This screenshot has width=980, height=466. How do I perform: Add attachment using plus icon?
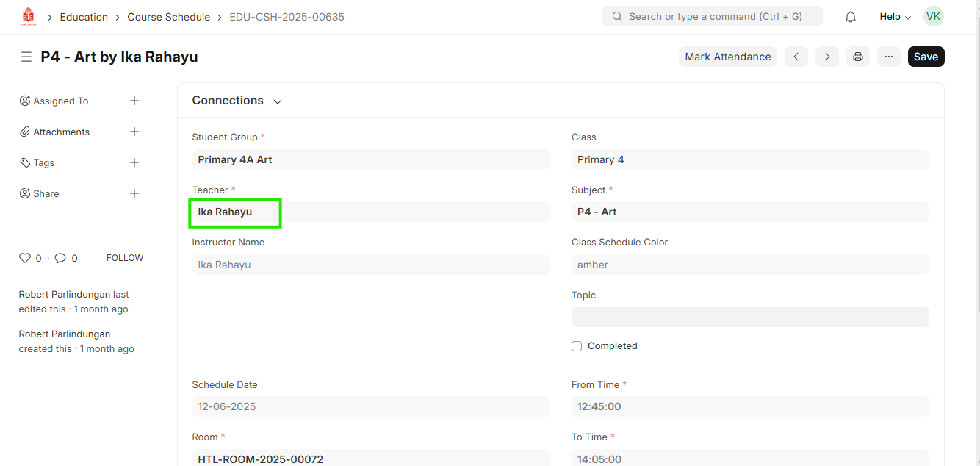[134, 132]
